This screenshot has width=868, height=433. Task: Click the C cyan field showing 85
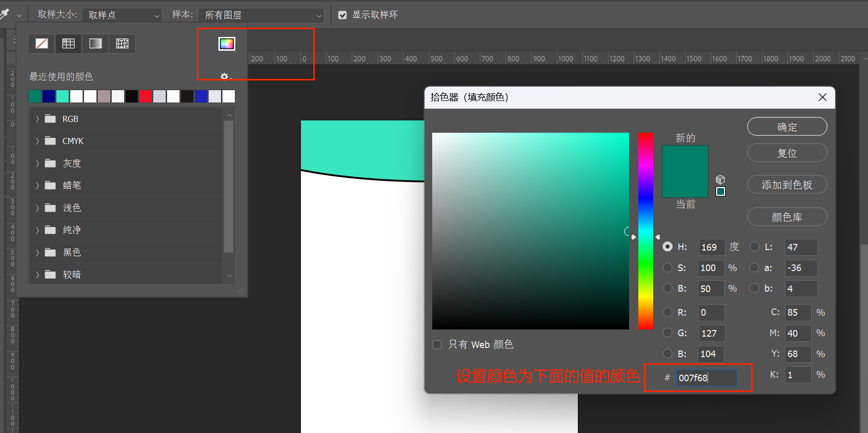click(x=798, y=312)
